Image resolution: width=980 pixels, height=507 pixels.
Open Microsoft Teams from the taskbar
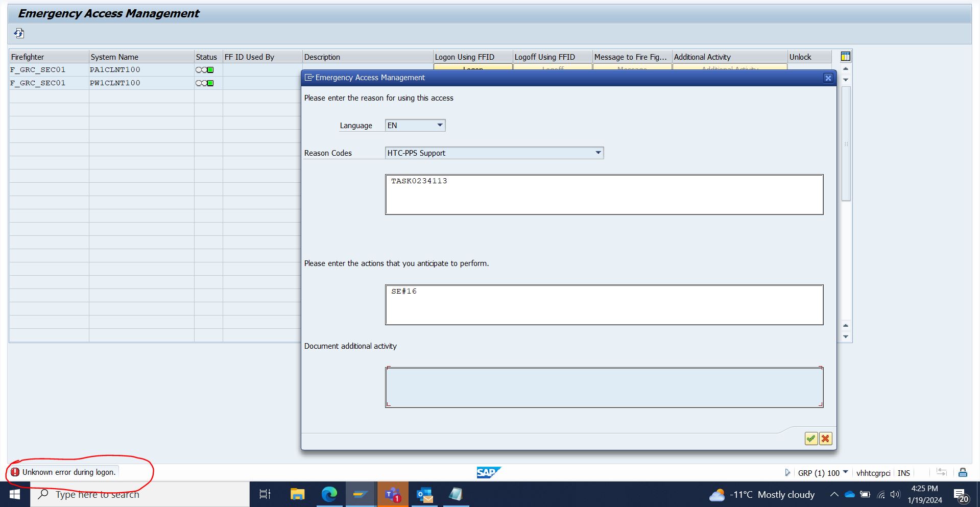393,494
